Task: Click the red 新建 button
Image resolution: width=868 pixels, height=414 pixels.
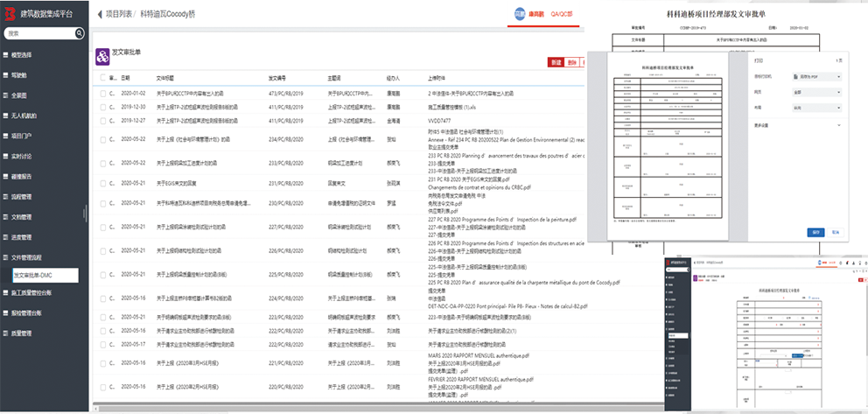Action: (x=556, y=62)
